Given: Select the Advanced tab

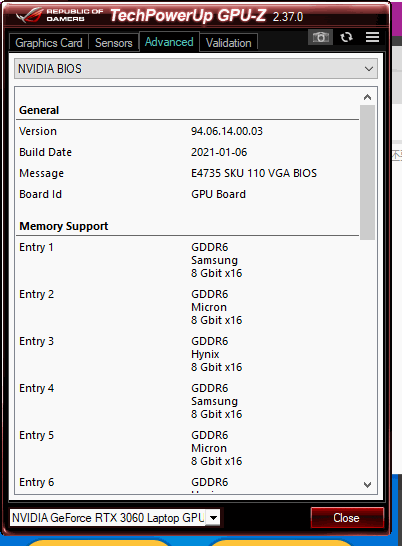Looking at the screenshot, I should [169, 42].
